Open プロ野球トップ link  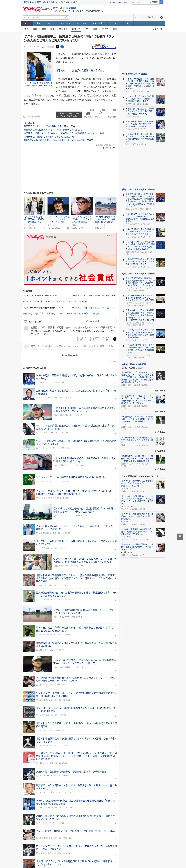point(75,296)
